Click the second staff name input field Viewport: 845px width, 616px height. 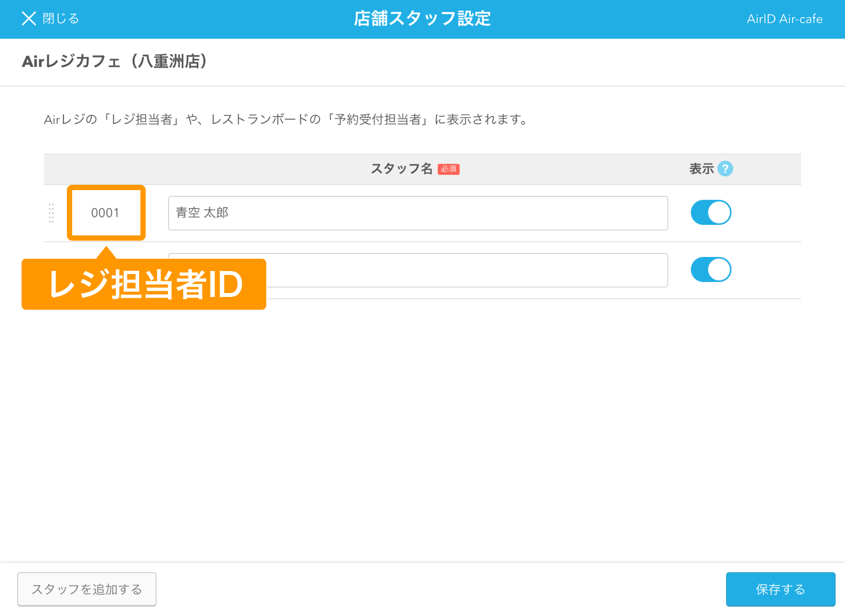[x=467, y=270]
